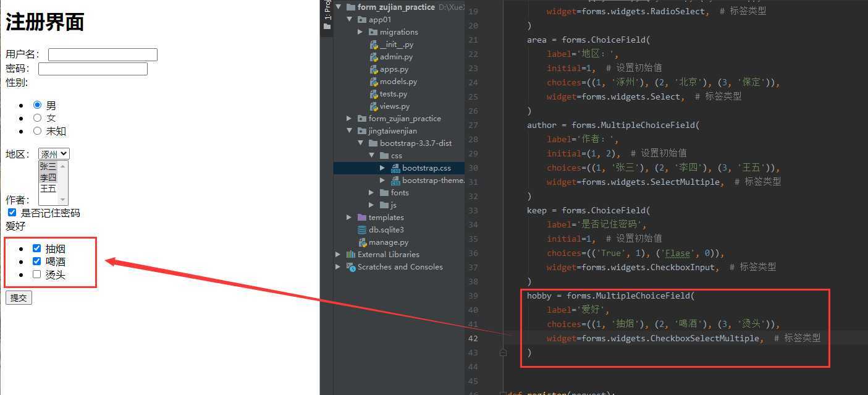The height and width of the screenshot is (395, 868).
Task: Select the 男 radio button
Action: [x=37, y=105]
